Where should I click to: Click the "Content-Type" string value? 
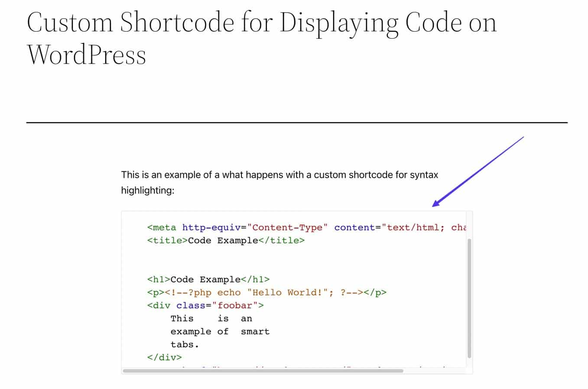[288, 228]
